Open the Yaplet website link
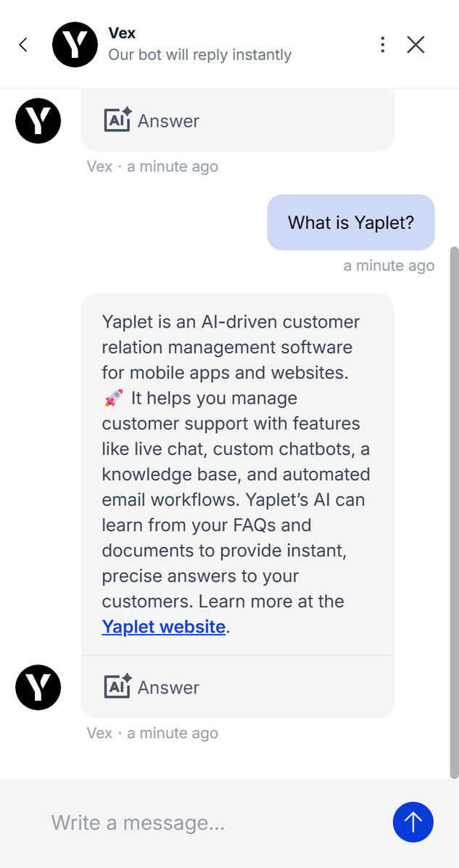 164,627
